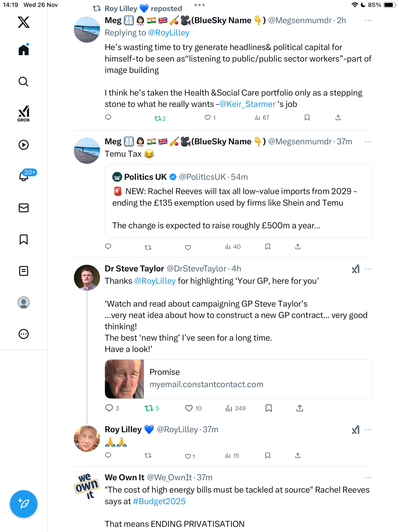This screenshot has width=399, height=532.
Task: Open more options on We Own It post
Action: 368,478
